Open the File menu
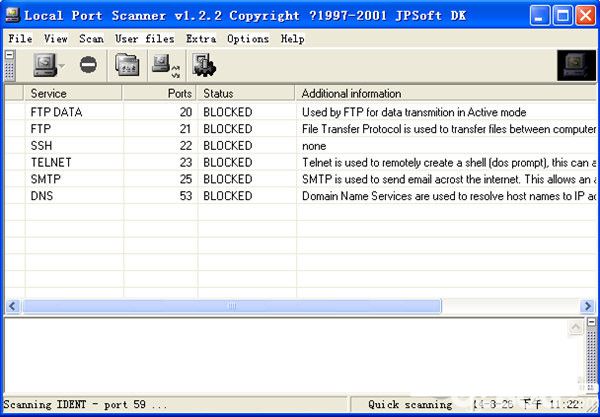 (x=20, y=39)
